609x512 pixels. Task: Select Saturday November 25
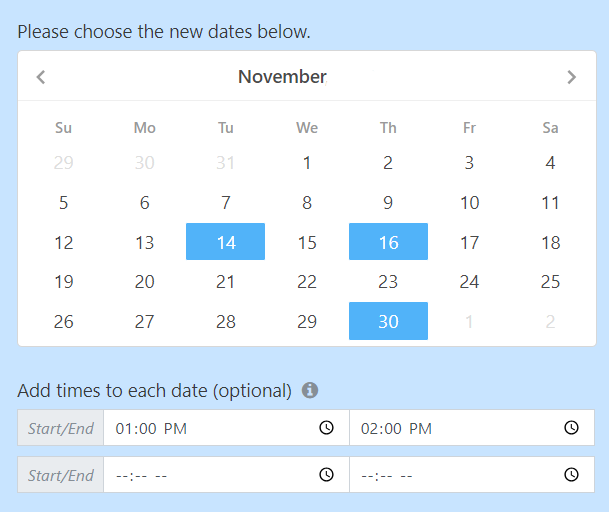550,281
